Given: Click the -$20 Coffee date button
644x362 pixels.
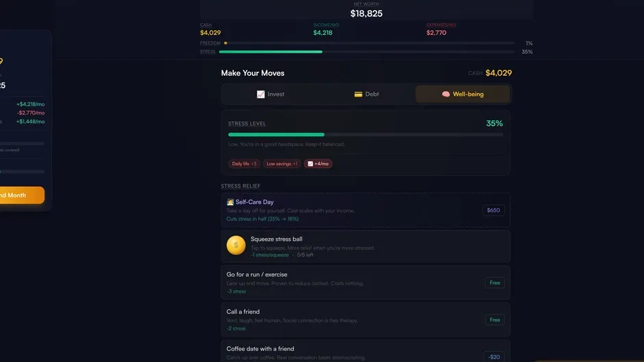Looking at the screenshot, I should coord(494,357).
